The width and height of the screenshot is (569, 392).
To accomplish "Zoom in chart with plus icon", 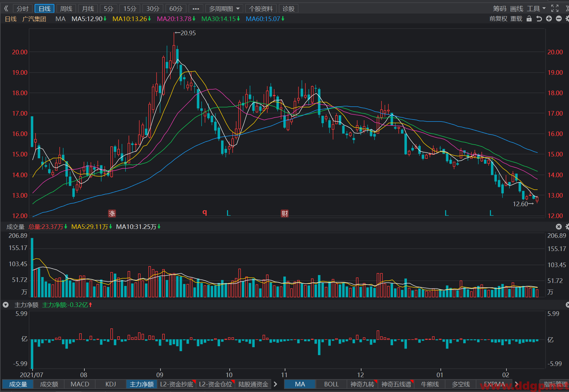I will click(x=549, y=19).
